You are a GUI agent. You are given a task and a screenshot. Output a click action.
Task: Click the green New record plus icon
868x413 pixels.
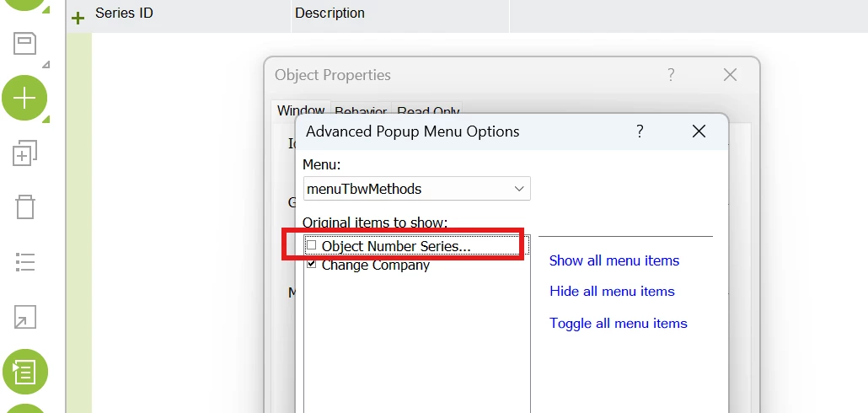pyautogui.click(x=24, y=98)
